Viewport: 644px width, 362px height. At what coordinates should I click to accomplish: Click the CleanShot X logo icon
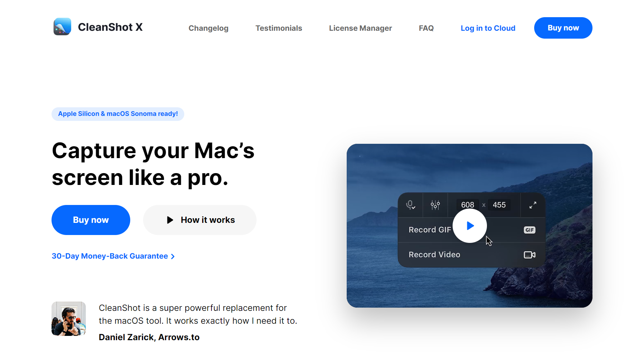pos(62,27)
